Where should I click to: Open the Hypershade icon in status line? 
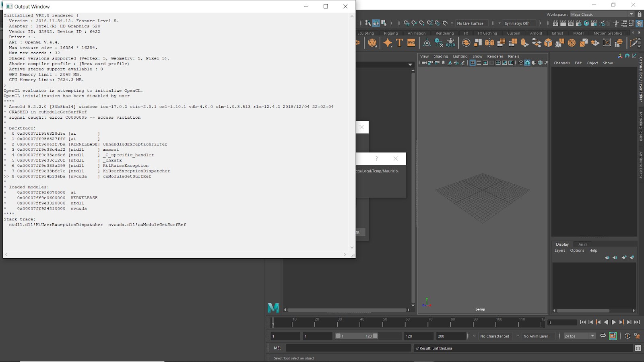[586, 23]
